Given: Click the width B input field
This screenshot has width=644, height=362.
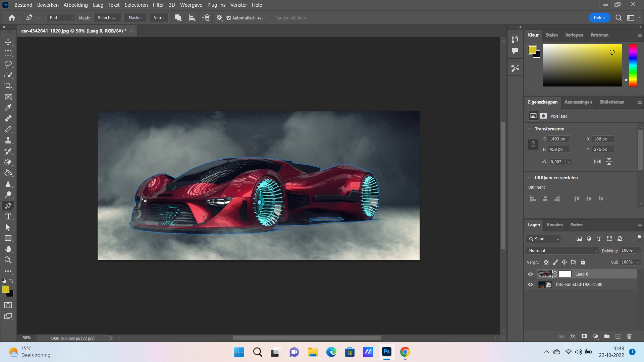Looking at the screenshot, I should [558, 139].
